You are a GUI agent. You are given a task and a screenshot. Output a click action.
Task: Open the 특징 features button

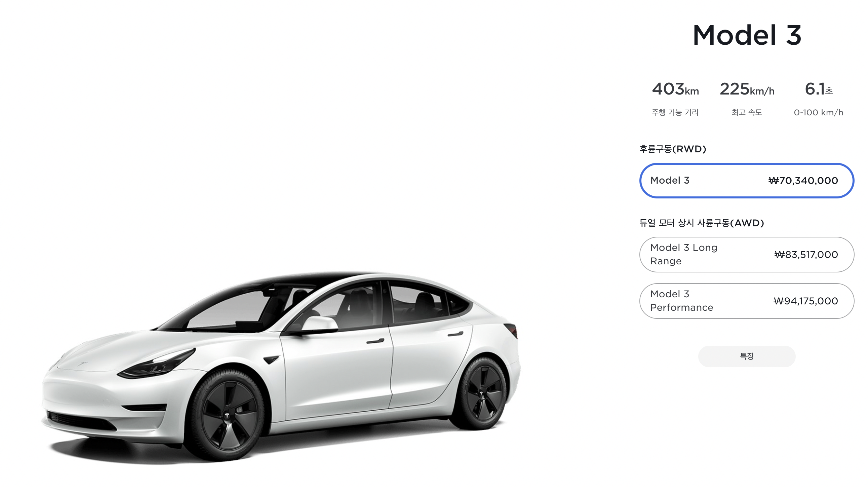pyautogui.click(x=746, y=356)
